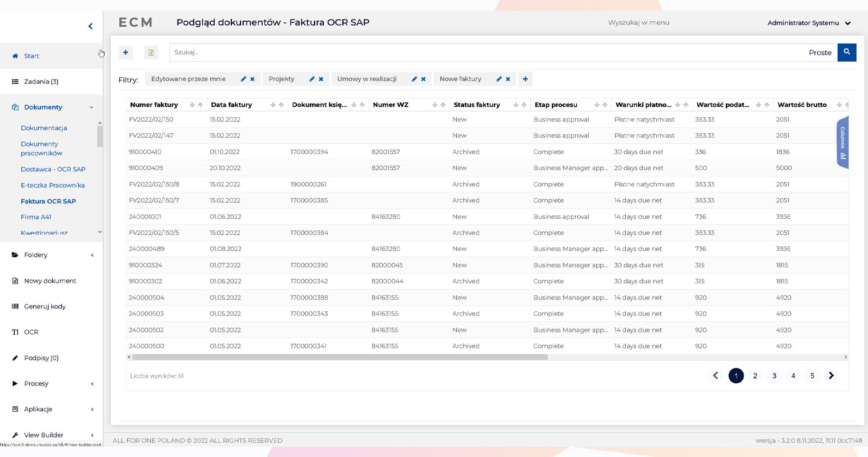Open invoice FV2022/02/150 row

151,120
